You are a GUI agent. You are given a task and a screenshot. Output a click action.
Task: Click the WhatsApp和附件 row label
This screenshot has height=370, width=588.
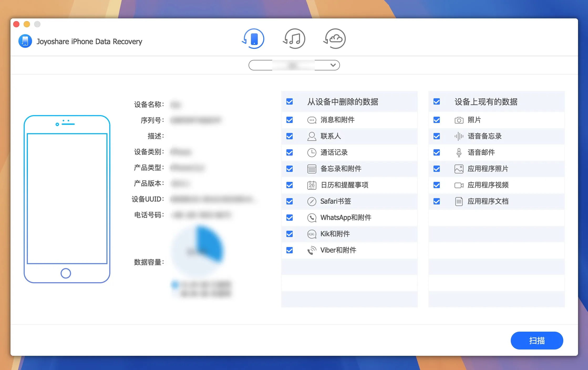tap(346, 218)
